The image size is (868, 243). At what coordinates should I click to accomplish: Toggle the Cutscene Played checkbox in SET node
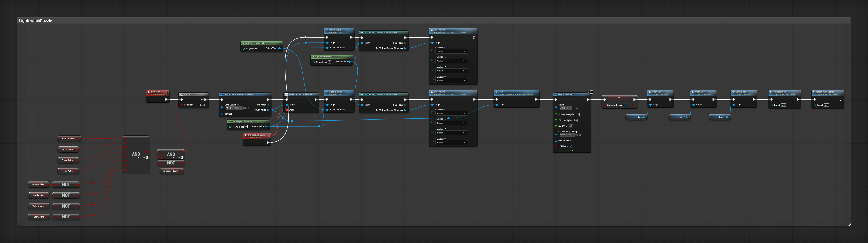(625, 105)
